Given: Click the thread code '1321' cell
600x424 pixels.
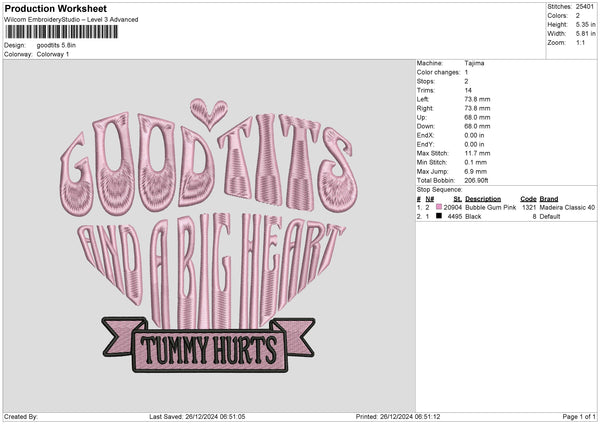Looking at the screenshot, I should coord(529,207).
